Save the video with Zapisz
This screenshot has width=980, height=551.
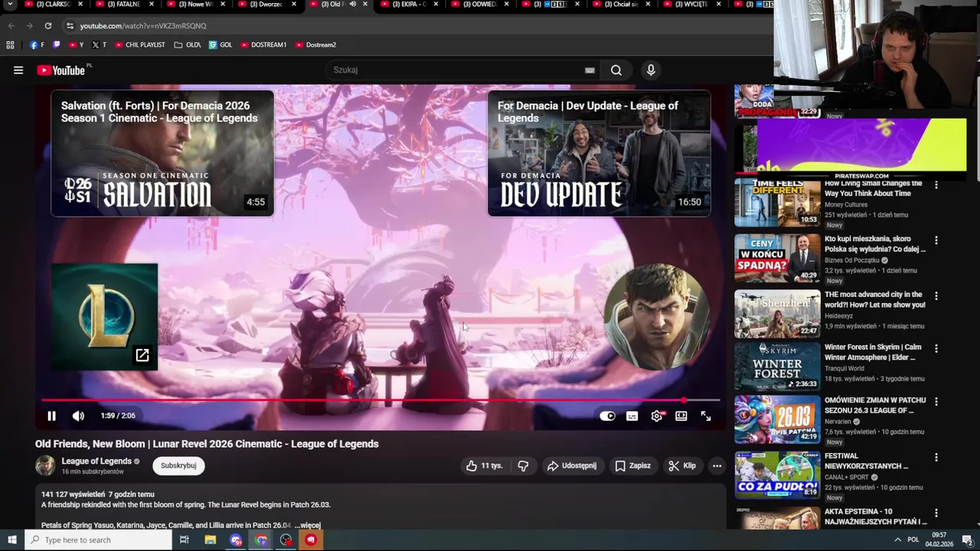click(x=633, y=465)
